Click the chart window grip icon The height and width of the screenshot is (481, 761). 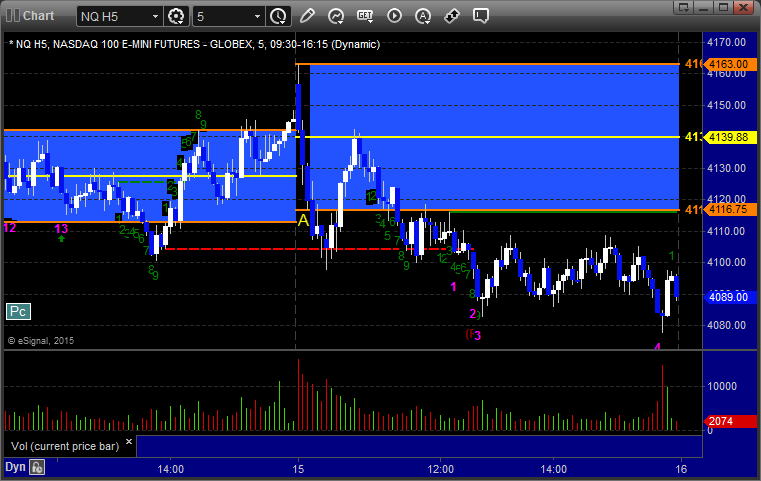coord(13,16)
